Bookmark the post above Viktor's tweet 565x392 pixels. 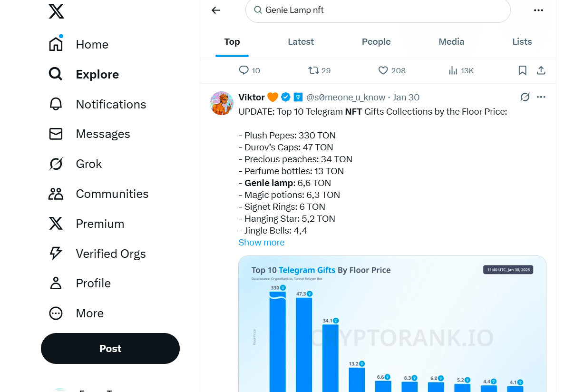[523, 70]
